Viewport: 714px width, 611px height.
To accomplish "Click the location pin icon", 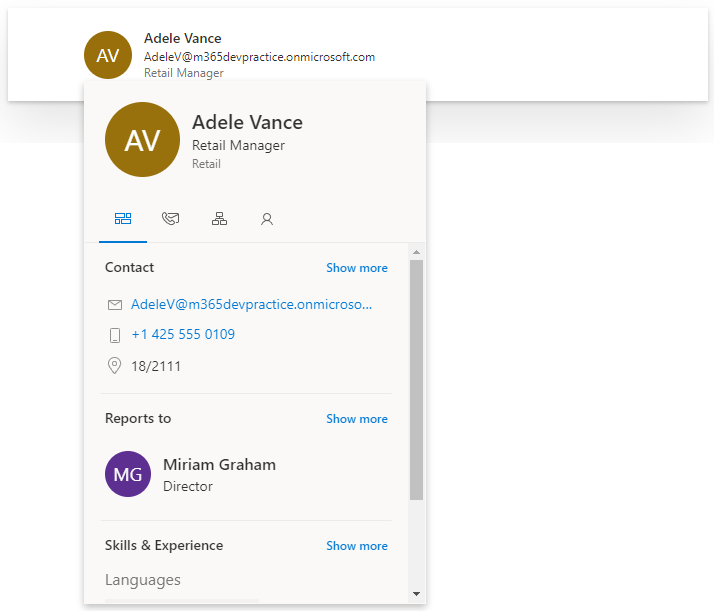I will coord(115,366).
